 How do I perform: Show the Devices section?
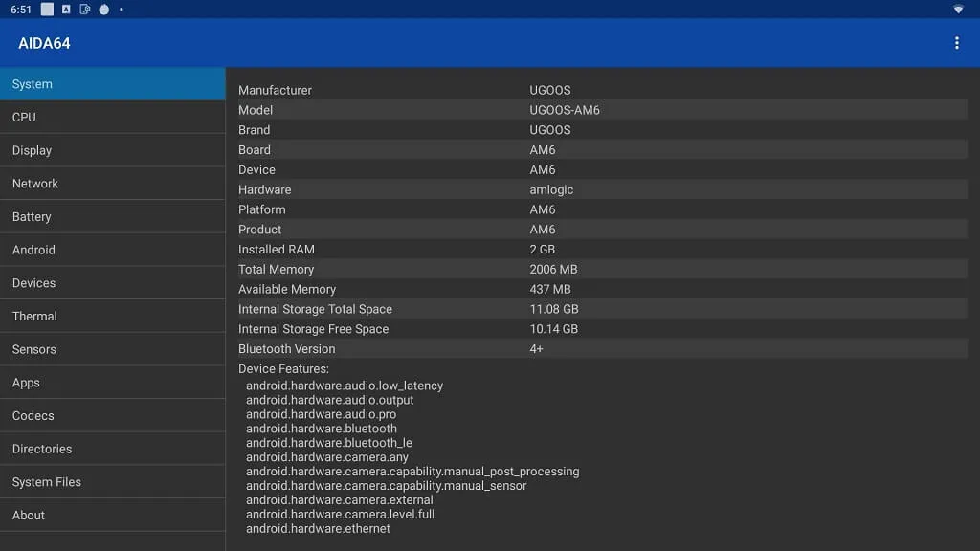112,283
